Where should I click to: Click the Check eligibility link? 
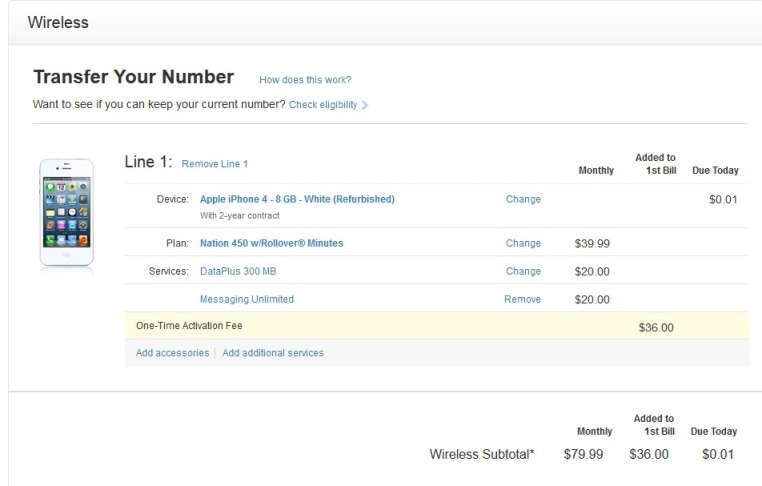(x=323, y=105)
